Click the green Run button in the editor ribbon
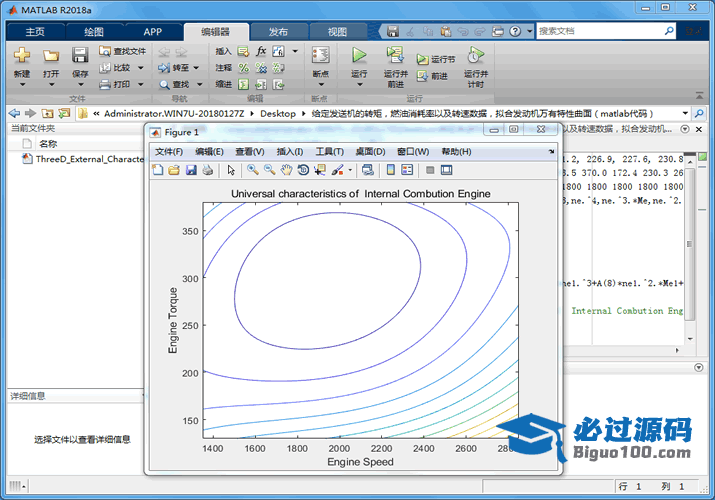The image size is (715, 500). pos(359,56)
